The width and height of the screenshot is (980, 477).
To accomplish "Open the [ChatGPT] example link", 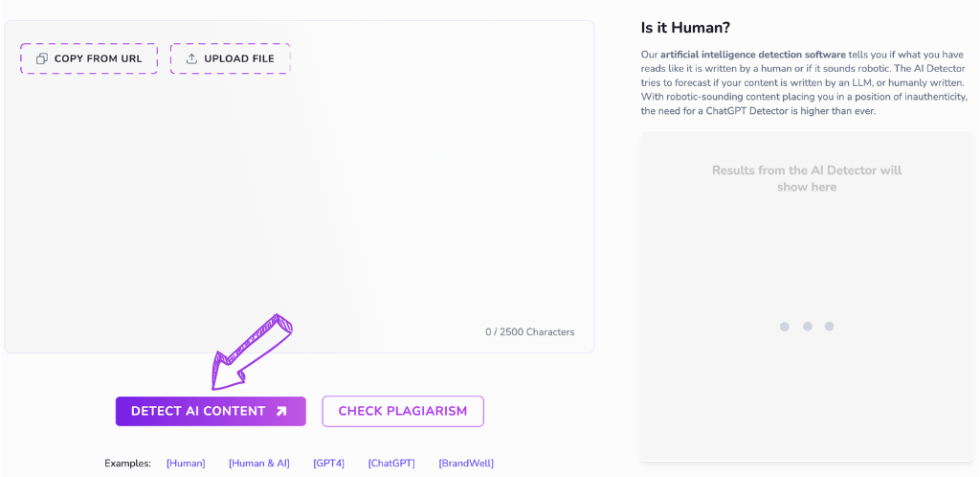I will click(x=391, y=464).
